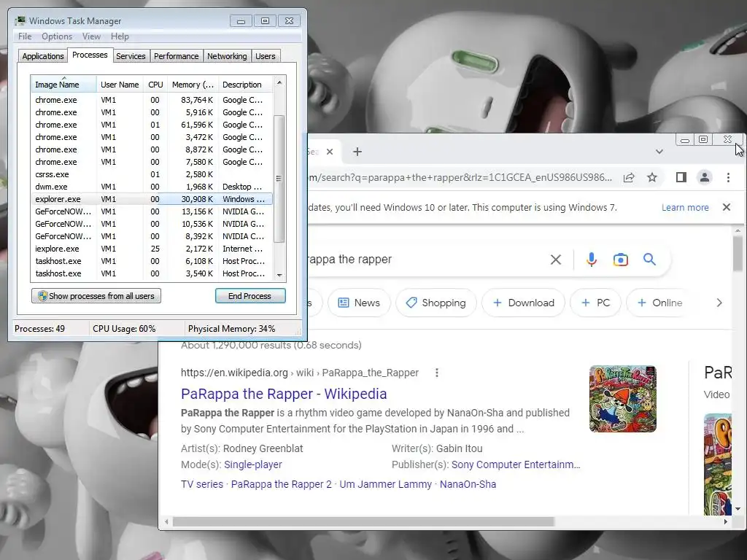Image resolution: width=747 pixels, height=560 pixels.
Task: Open PaRappa the Rapper 2 sublink
Action: point(281,484)
